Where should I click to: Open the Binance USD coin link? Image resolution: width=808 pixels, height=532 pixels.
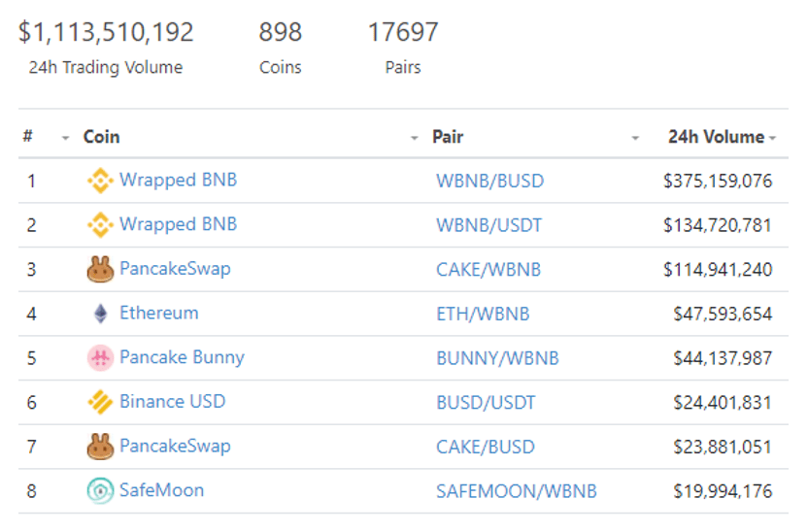(172, 401)
